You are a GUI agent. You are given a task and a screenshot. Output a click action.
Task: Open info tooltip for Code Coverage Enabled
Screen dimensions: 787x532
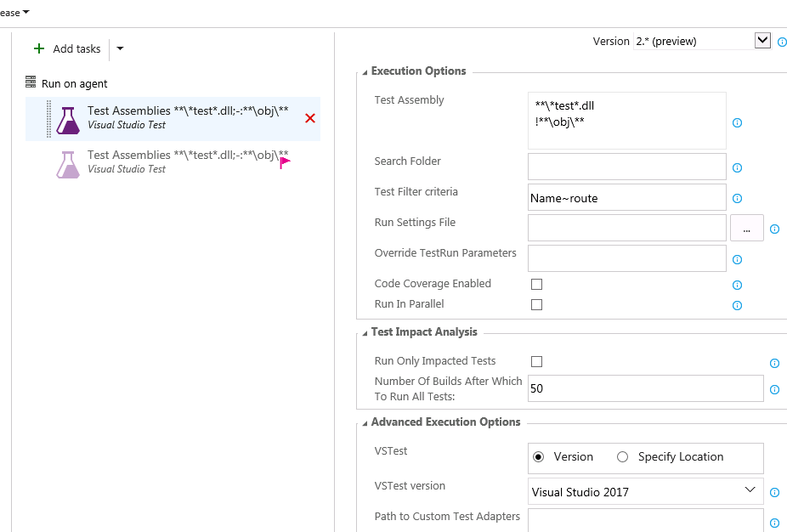736,285
